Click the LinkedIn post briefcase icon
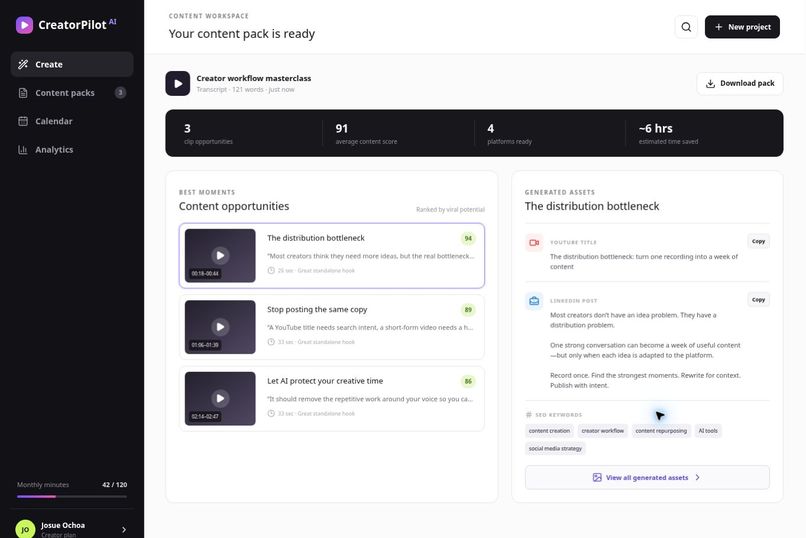806x538 pixels. 534,301
